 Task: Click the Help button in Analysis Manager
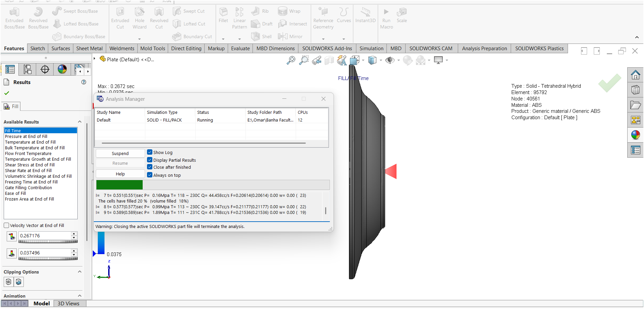click(120, 174)
